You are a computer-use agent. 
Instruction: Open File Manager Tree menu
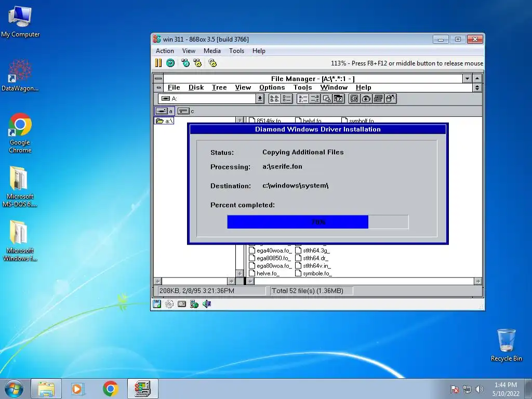219,87
